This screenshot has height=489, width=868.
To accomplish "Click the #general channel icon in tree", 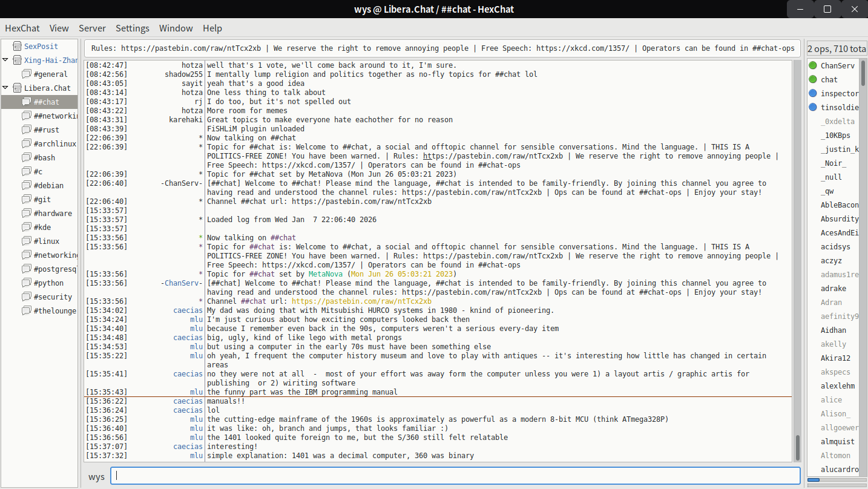I will 27,74.
